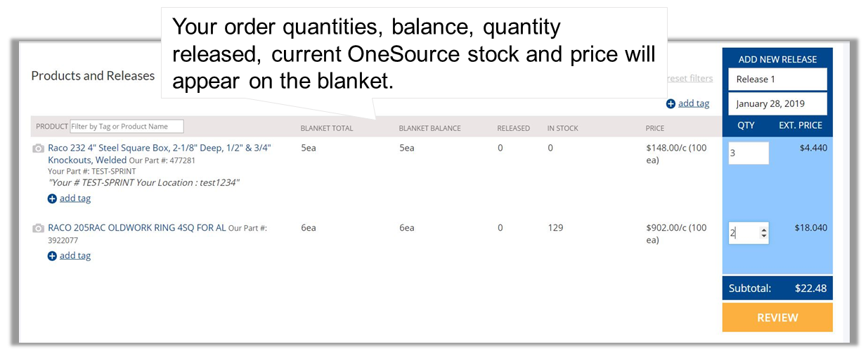Click camera icon beside Raco 232 Steel Square Box
Screen dimensions: 868x361
pos(39,148)
